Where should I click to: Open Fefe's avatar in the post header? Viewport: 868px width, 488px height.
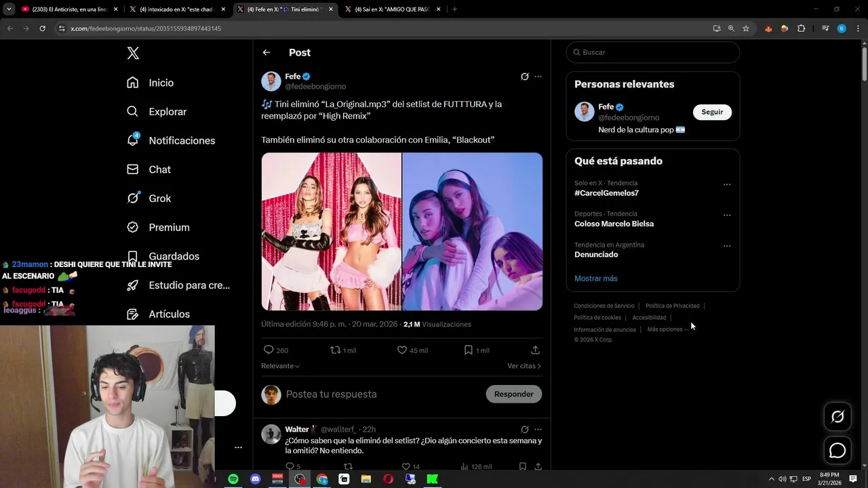(271, 81)
